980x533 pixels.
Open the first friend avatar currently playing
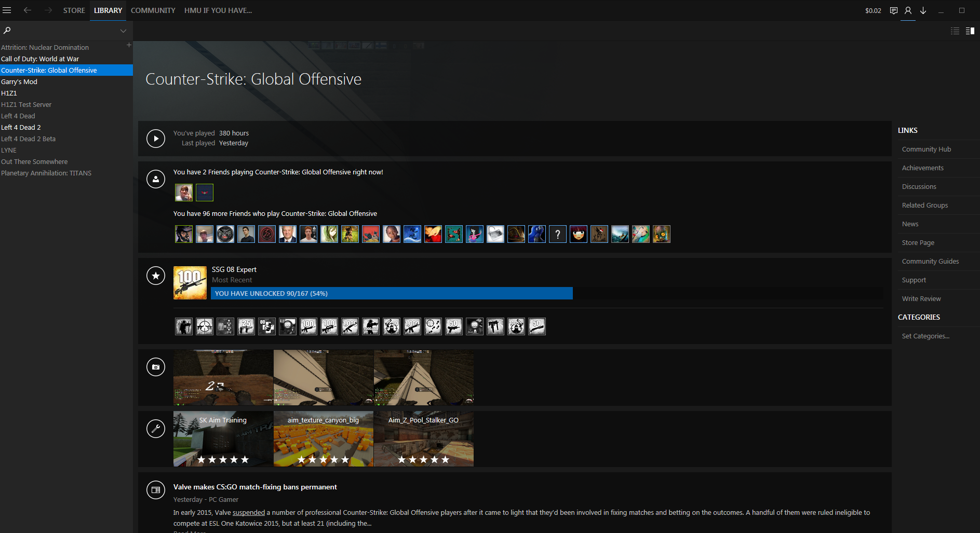click(184, 193)
